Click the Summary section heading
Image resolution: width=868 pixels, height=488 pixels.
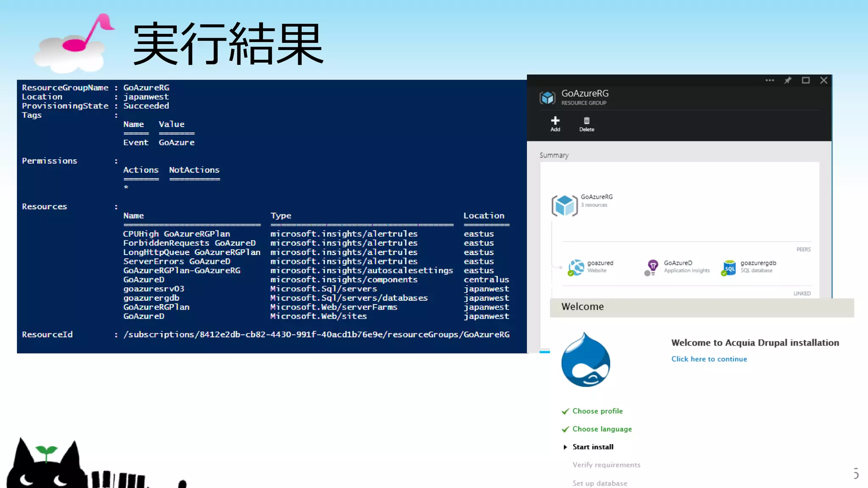pos(554,155)
